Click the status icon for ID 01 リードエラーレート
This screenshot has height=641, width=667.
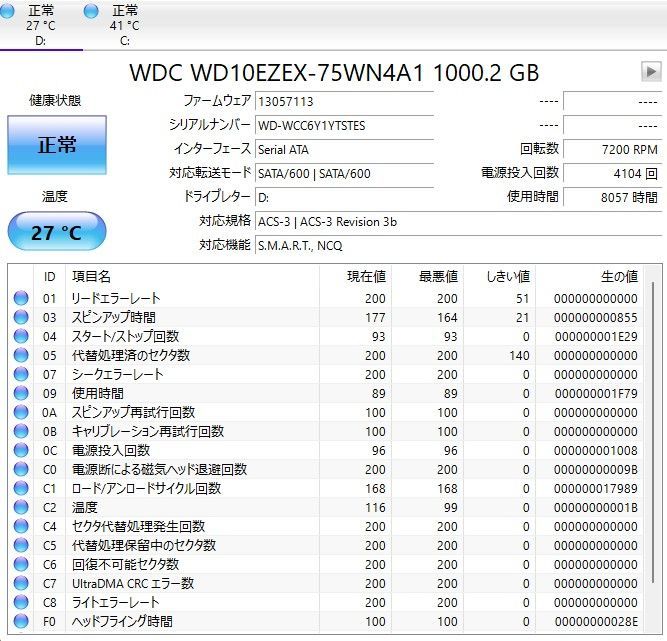click(21, 298)
